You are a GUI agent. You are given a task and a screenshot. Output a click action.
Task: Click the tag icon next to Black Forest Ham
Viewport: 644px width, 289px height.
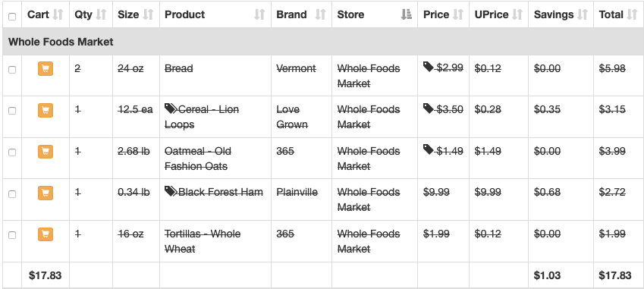[x=171, y=191]
